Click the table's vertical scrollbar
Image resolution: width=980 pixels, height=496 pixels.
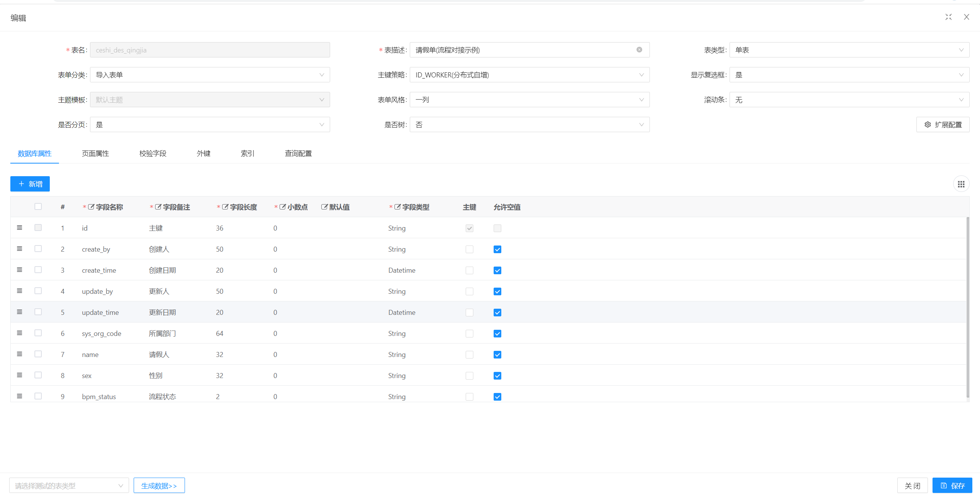pos(968,306)
